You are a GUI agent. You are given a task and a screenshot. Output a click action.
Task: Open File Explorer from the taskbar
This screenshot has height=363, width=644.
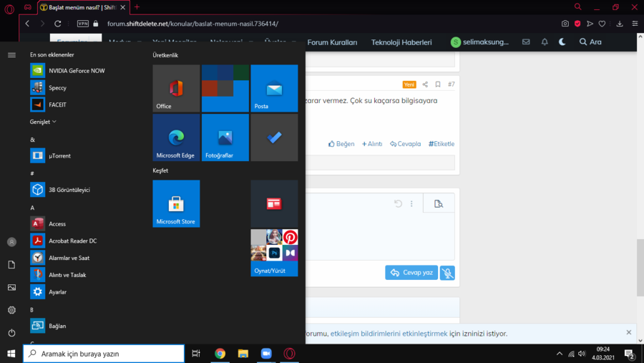coord(243,354)
